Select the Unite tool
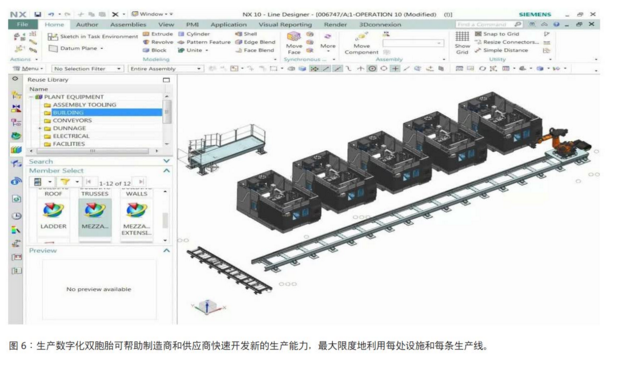The image size is (642, 369). pyautogui.click(x=190, y=50)
